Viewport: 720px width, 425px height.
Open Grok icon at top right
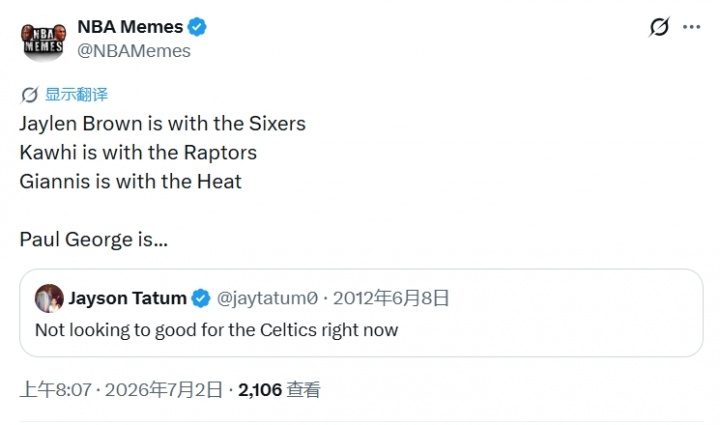(659, 27)
